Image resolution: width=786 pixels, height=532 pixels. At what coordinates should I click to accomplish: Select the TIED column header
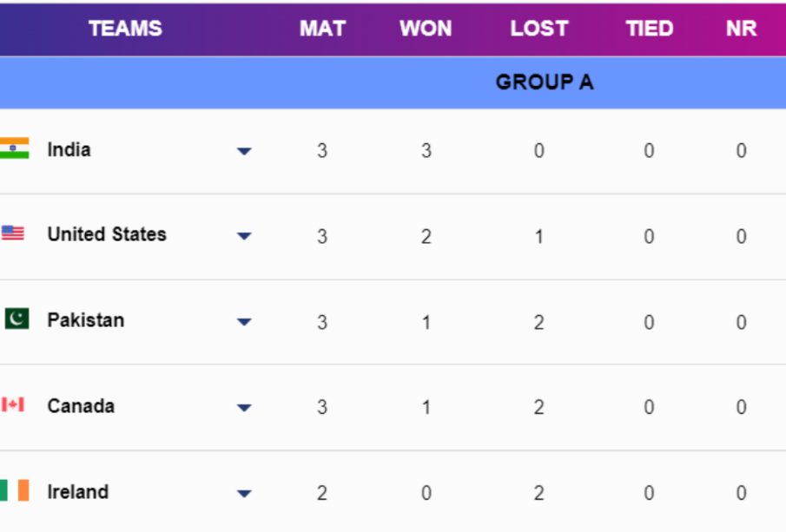649,29
